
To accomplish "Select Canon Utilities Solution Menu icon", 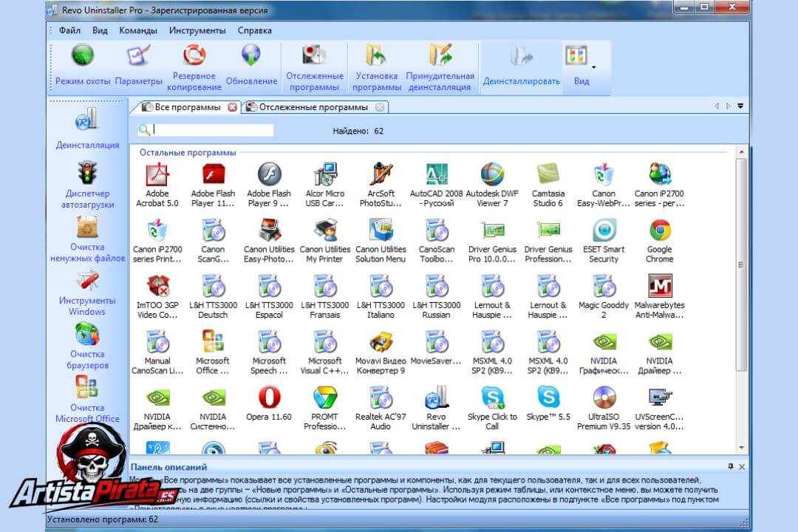I will [x=381, y=240].
